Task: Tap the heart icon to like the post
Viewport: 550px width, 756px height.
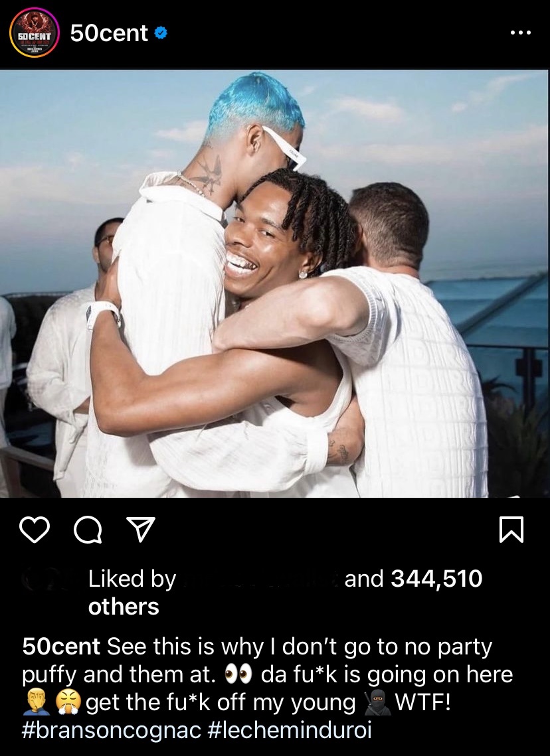Action: click(35, 530)
